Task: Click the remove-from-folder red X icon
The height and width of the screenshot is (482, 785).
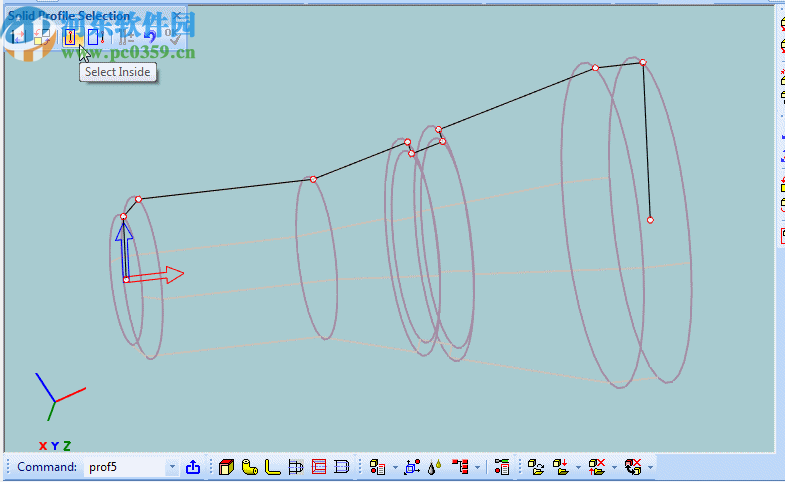Action: [597, 467]
